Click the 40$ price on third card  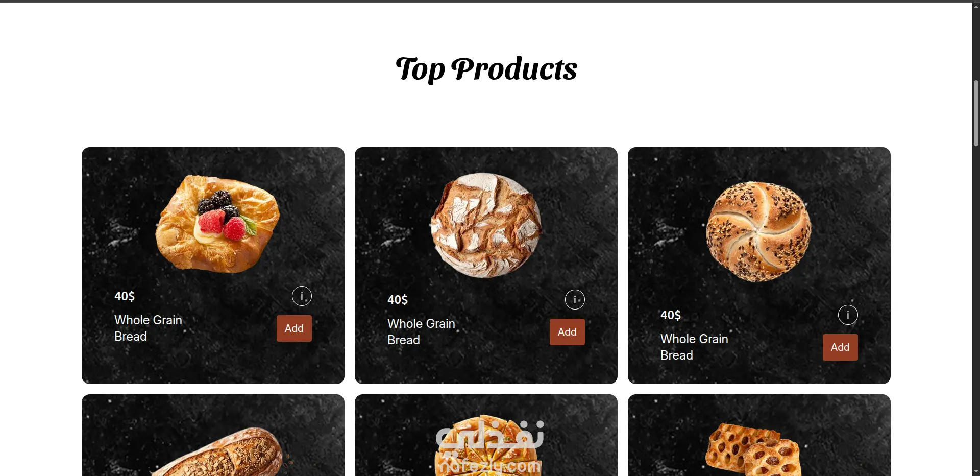(671, 315)
